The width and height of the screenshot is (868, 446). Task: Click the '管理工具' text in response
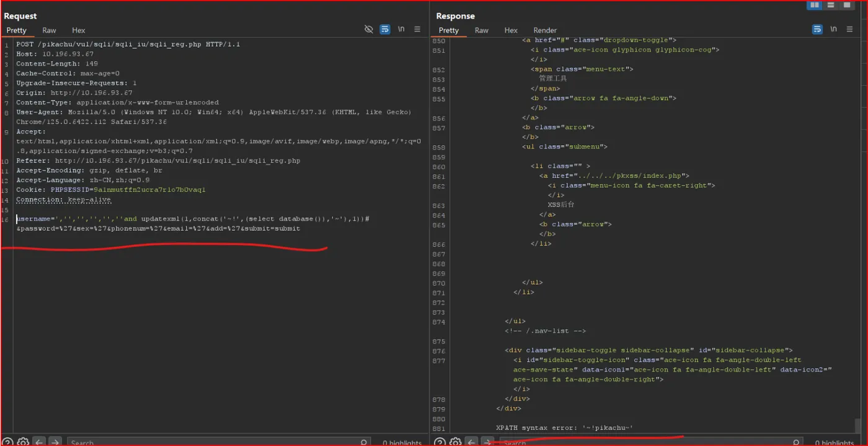[x=552, y=79]
